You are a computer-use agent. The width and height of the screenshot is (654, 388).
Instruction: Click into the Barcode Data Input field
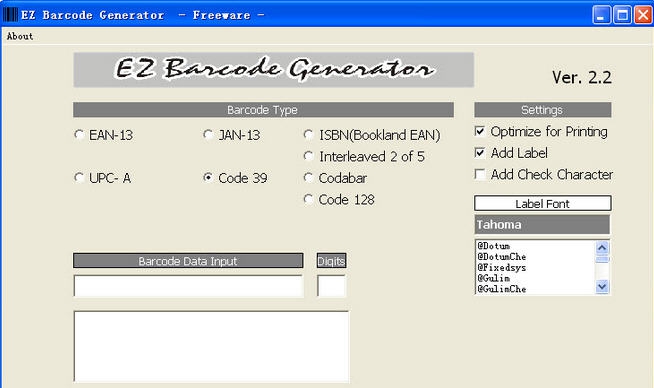pos(189,286)
